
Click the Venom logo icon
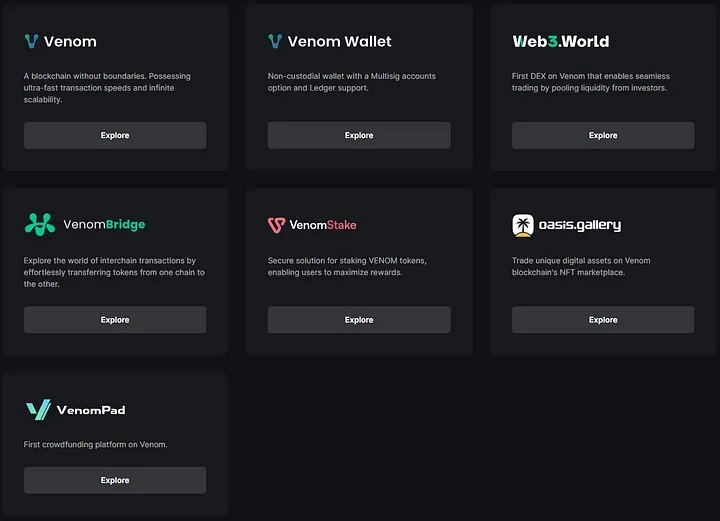tap(31, 41)
